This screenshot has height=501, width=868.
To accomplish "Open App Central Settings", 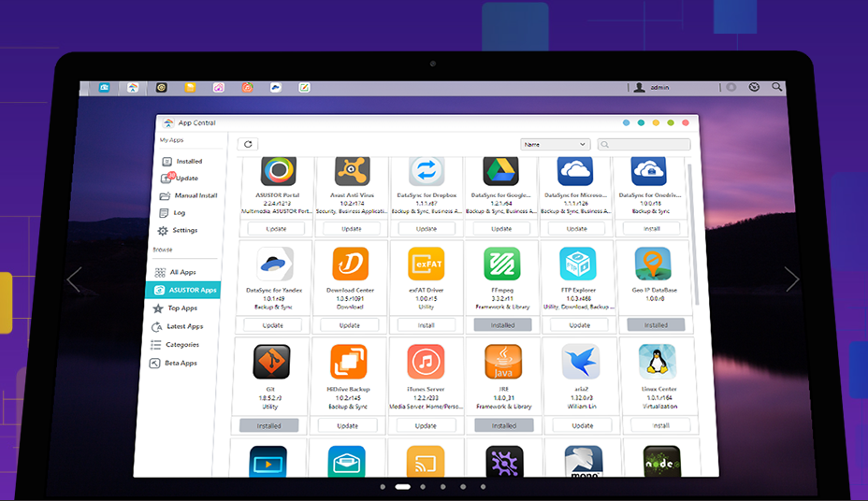I will coord(177,231).
